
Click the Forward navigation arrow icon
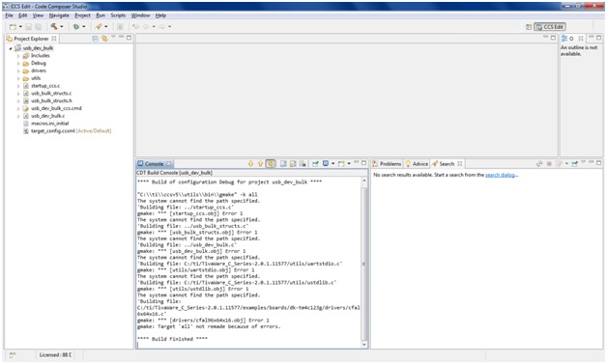click(161, 26)
